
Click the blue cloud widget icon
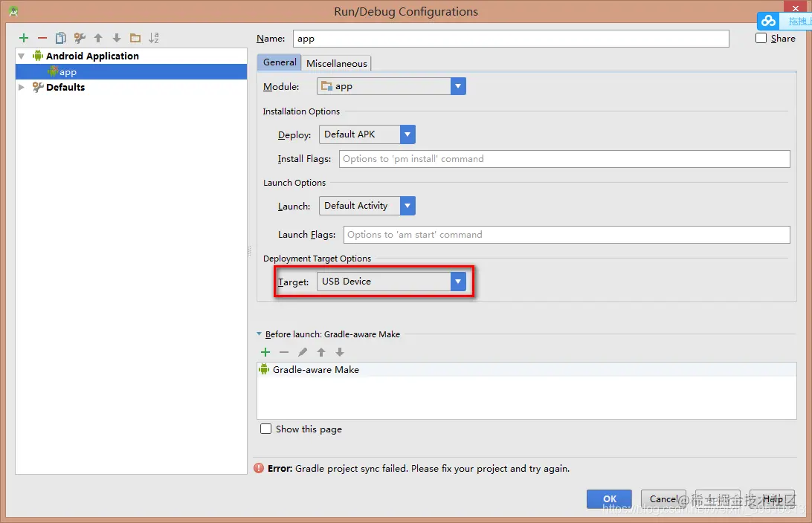click(x=769, y=21)
